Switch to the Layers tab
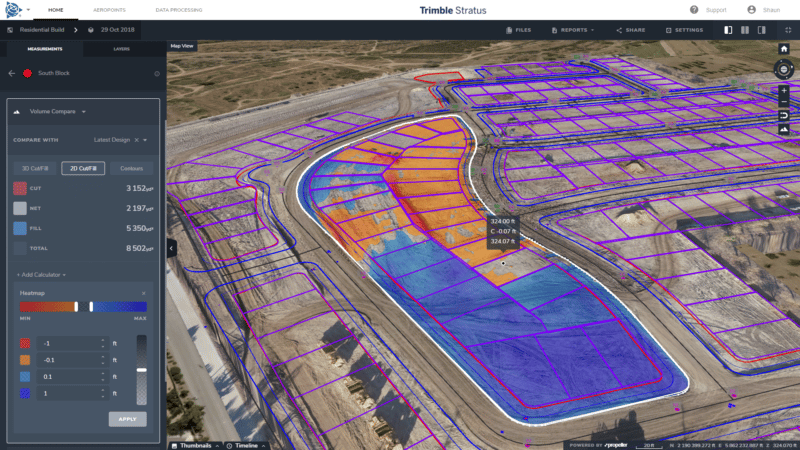 (121, 48)
